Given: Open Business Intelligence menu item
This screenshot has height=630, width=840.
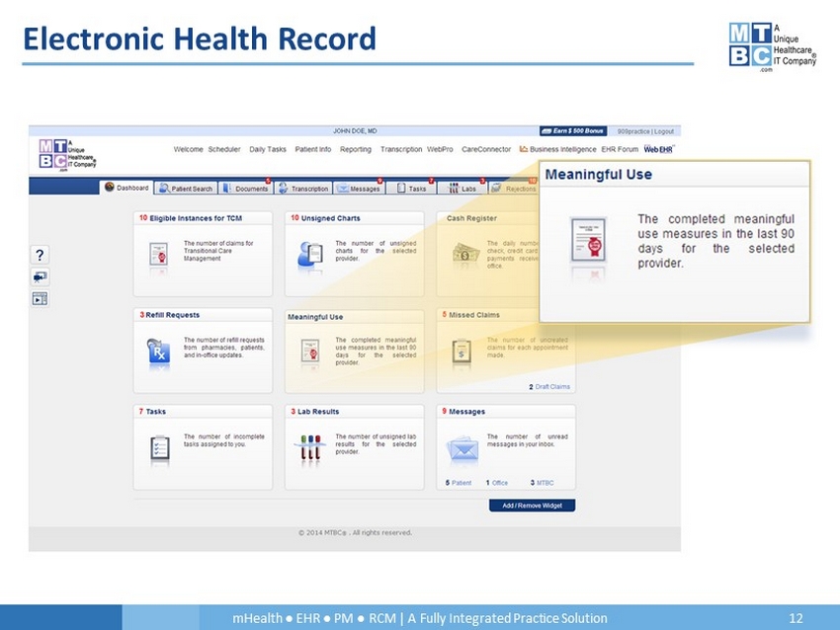Looking at the screenshot, I should click(x=562, y=149).
